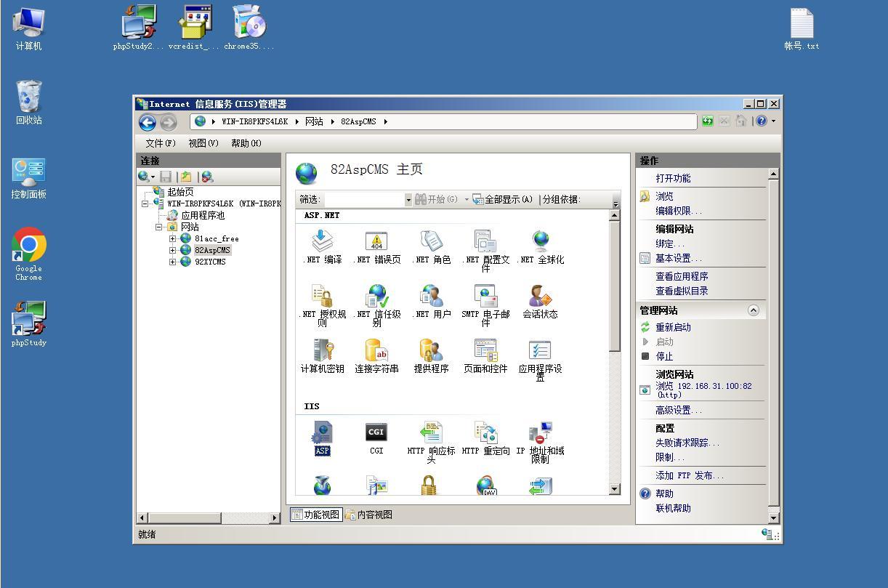Open the 帮助(H) menu
This screenshot has height=588, width=888.
coord(246,143)
